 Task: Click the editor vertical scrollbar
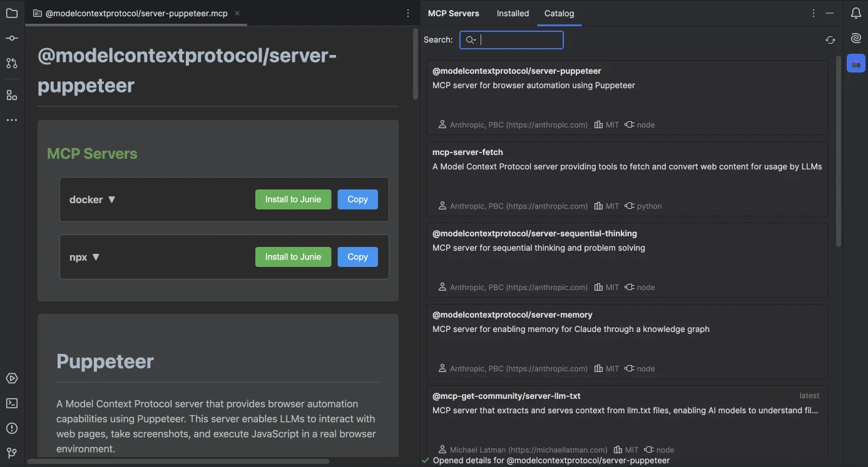pos(415,65)
